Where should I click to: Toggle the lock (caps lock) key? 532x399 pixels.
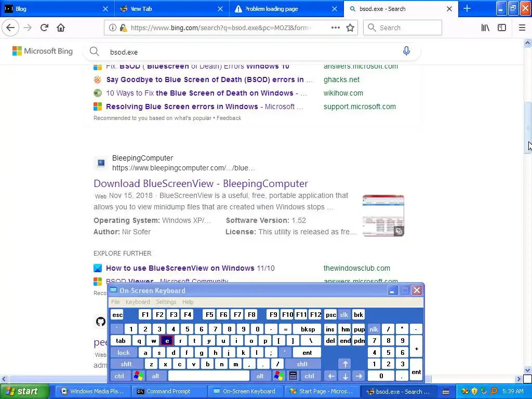[x=124, y=353]
